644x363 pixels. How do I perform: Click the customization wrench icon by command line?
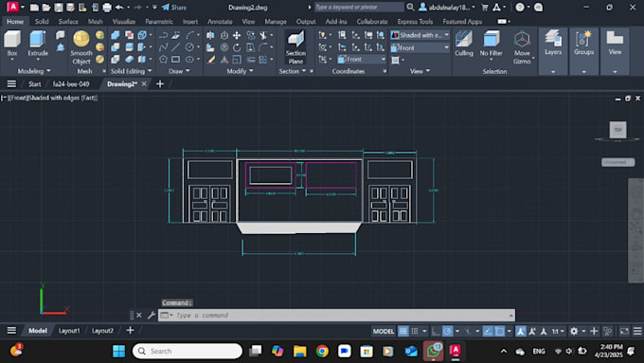pos(152,316)
